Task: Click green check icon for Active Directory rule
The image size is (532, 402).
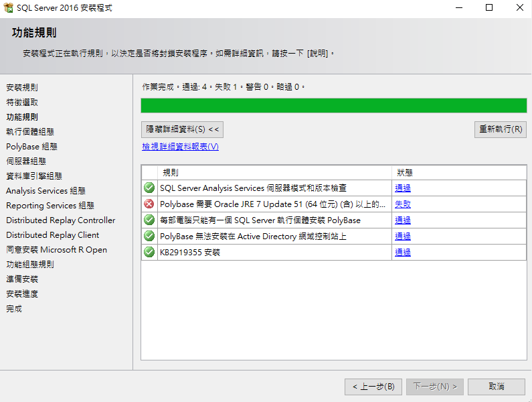Action: (149, 236)
